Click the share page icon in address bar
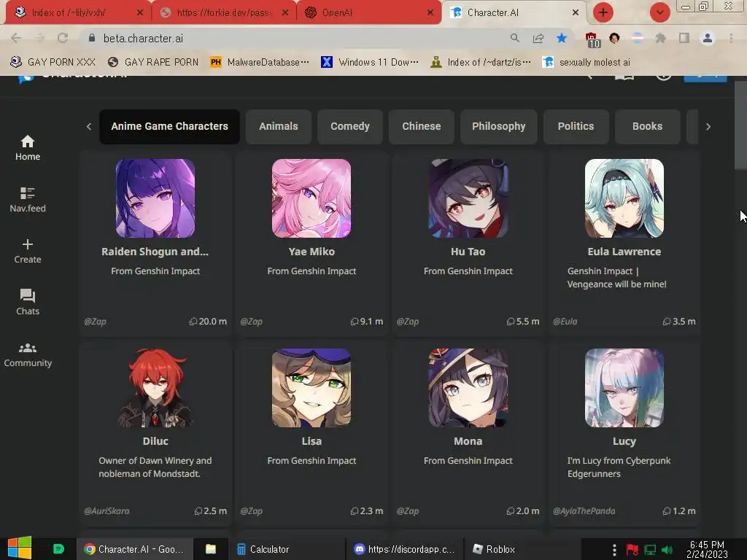This screenshot has width=747, height=560. [x=538, y=38]
